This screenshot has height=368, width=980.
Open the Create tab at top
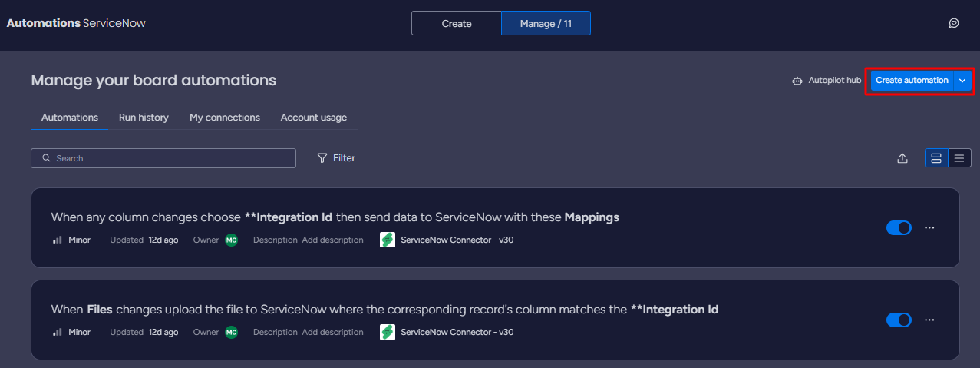[457, 23]
